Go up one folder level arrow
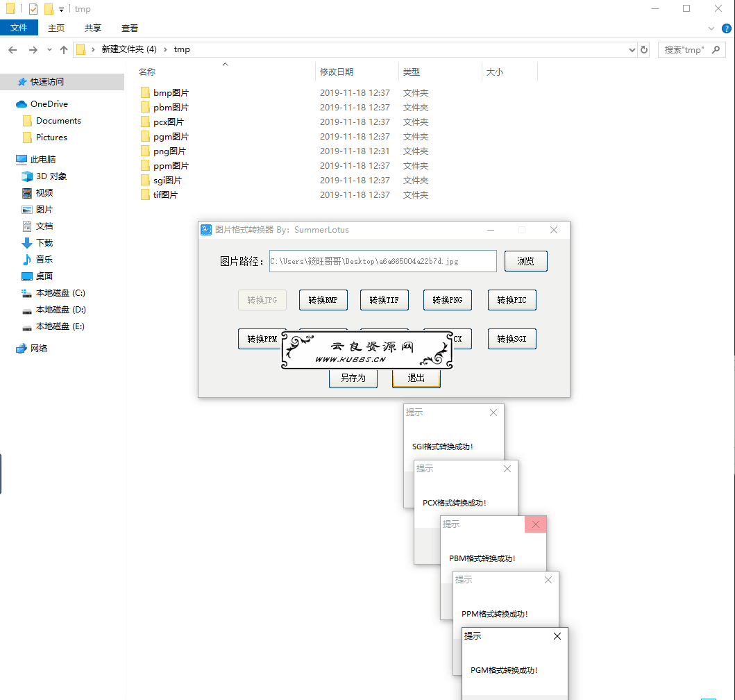Screen dimensions: 735x700 click(64, 50)
